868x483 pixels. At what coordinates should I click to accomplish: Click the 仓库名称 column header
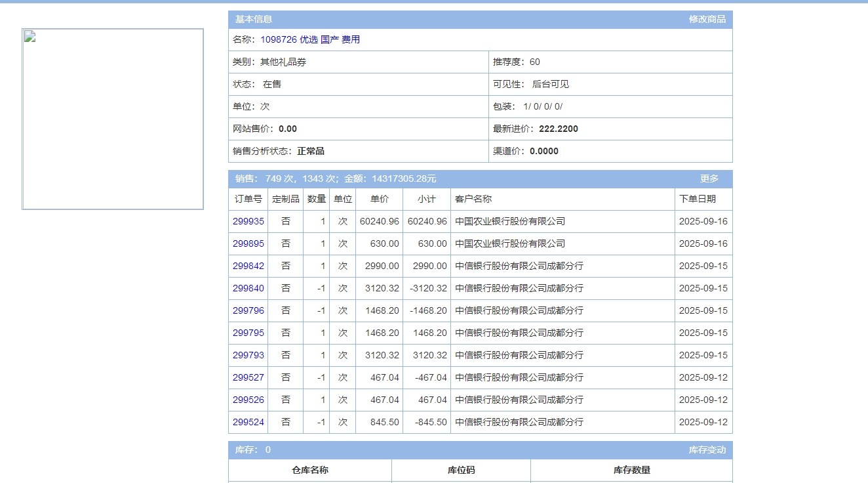[x=309, y=471]
